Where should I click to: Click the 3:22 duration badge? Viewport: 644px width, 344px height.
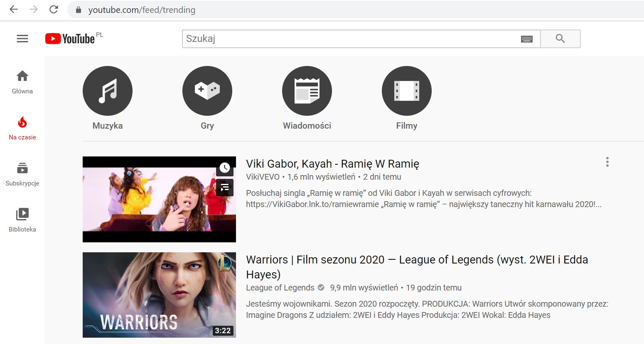223,331
